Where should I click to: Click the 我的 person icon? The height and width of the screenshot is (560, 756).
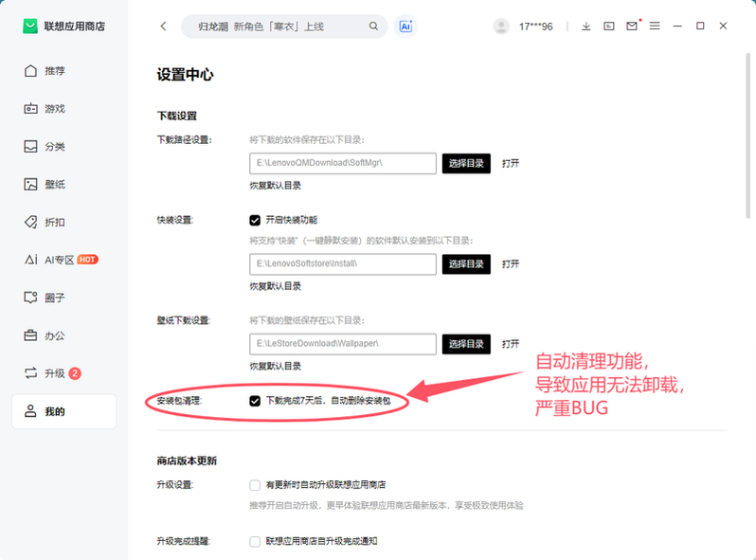pyautogui.click(x=30, y=411)
